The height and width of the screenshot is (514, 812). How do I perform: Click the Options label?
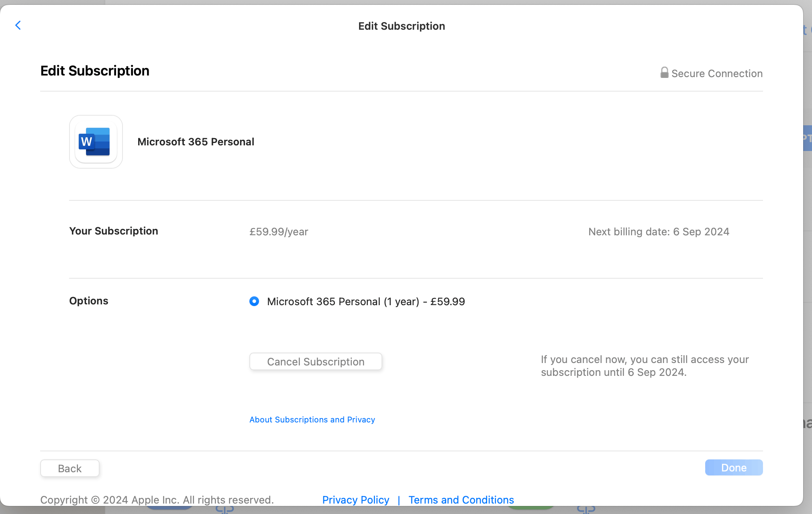point(89,301)
